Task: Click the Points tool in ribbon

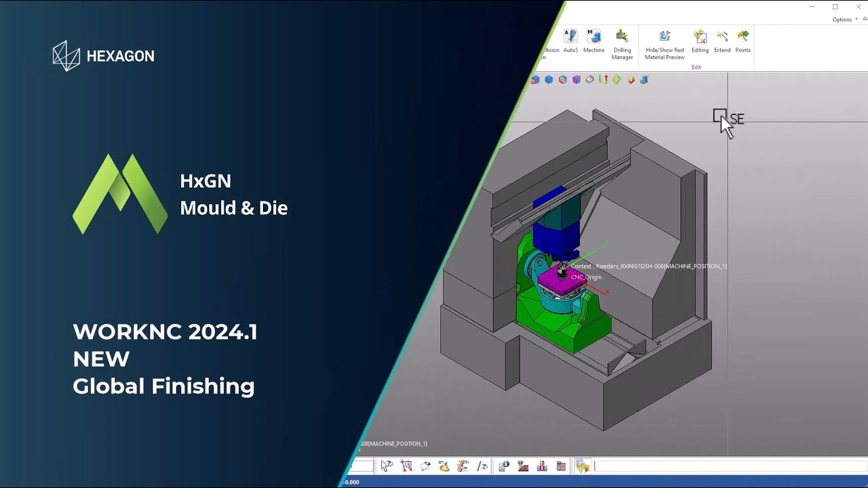Action: 743,41
